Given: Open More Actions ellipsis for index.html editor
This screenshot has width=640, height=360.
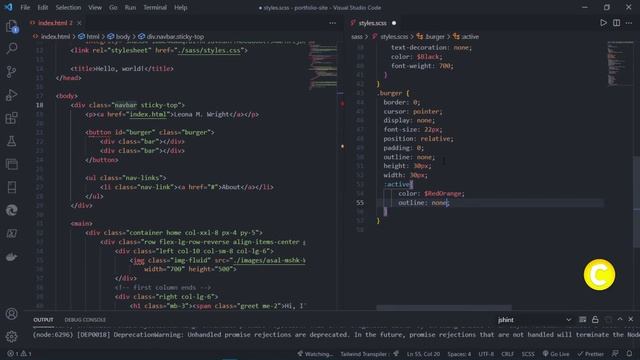Looking at the screenshot, I should pos(333,23).
